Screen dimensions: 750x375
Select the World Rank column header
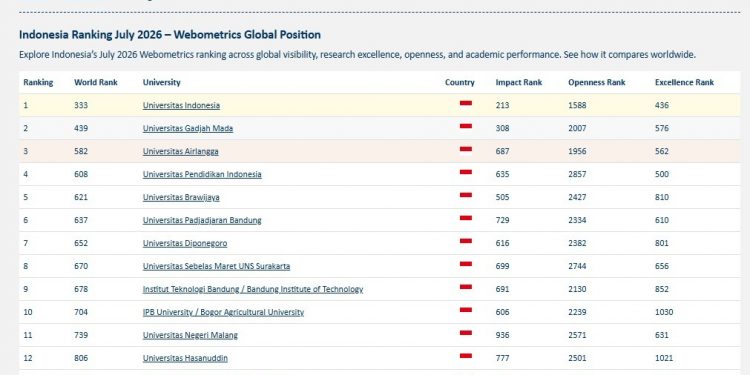96,82
